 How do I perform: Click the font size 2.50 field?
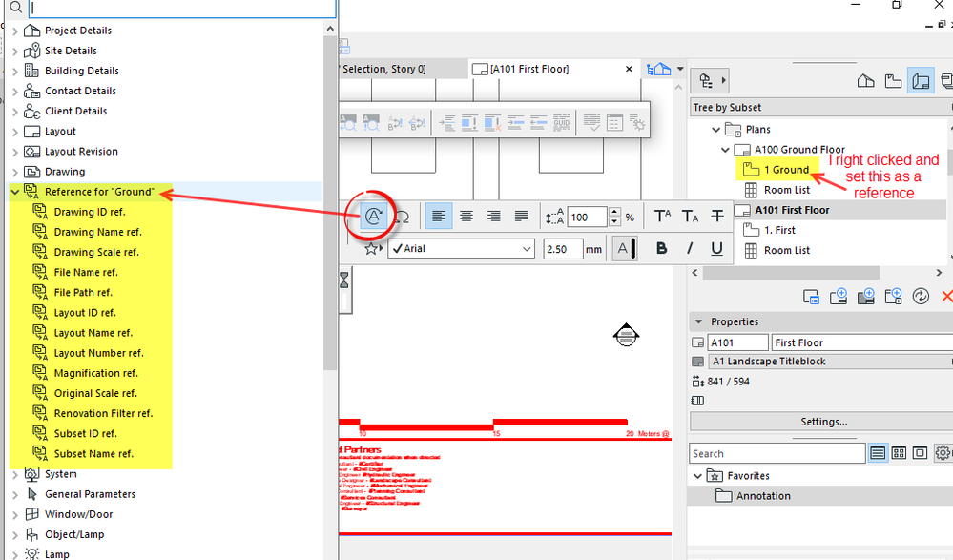coord(563,249)
